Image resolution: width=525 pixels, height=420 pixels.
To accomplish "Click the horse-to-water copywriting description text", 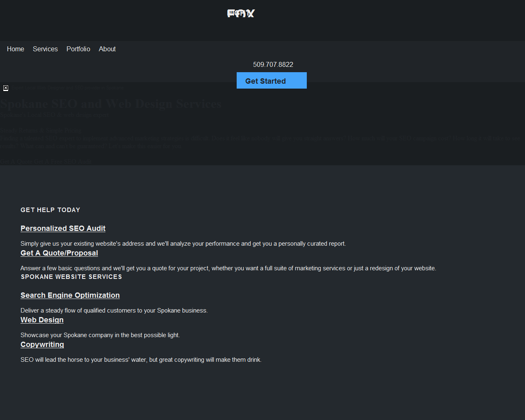I will 141,360.
